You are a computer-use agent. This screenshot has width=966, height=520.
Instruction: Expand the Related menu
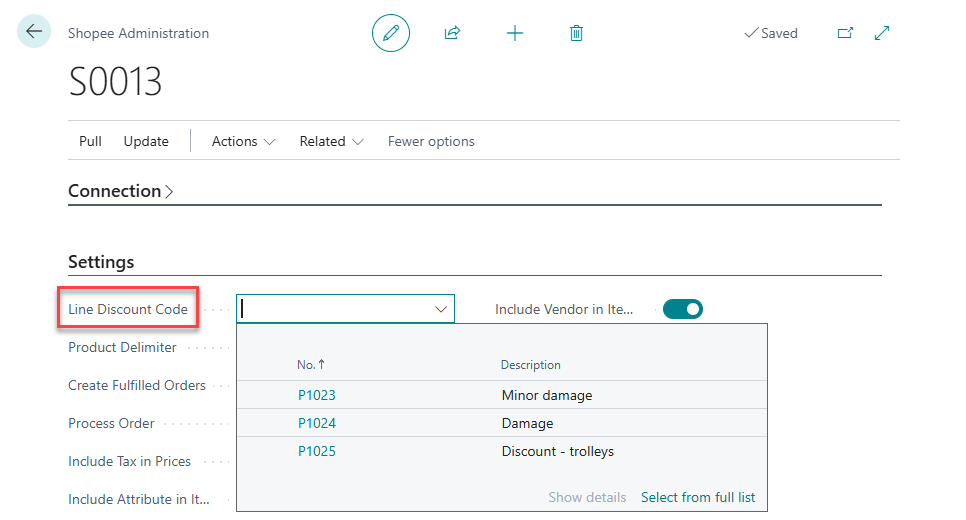click(331, 141)
